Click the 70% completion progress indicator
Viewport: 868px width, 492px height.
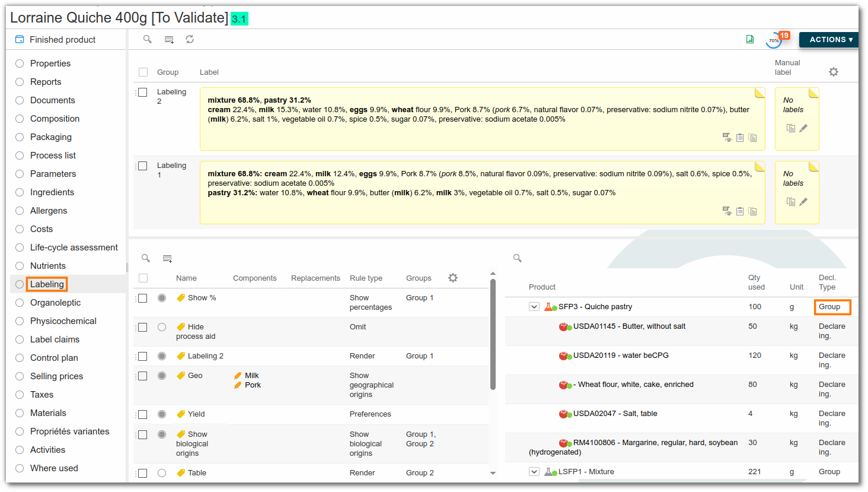[x=774, y=40]
